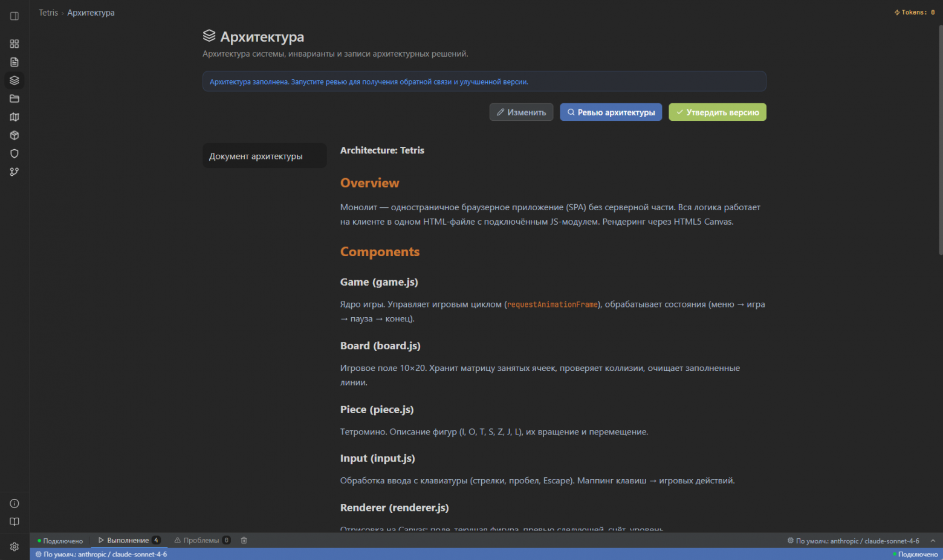Open settings gear icon in sidebar
This screenshot has width=943, height=560.
pyautogui.click(x=15, y=547)
